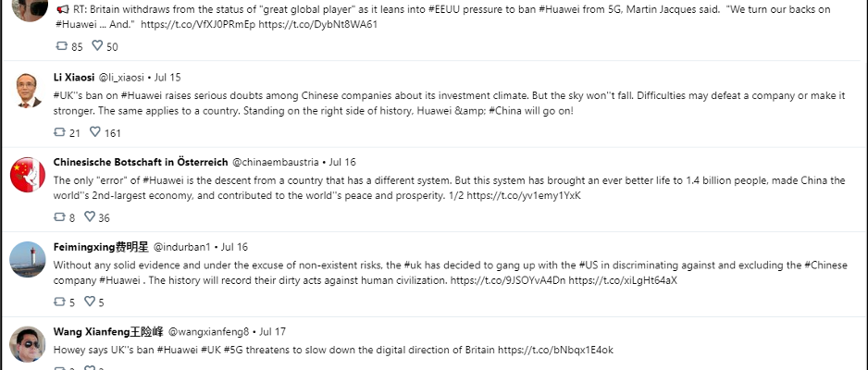The image size is (868, 370).
Task: Open link https://t.co/yv1emy1YxK
Action: click(524, 195)
